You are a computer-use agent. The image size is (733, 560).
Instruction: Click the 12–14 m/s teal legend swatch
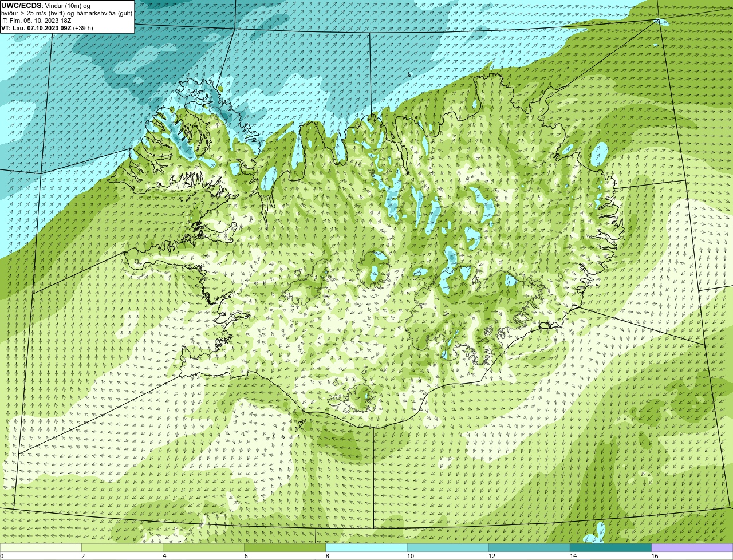529,547
